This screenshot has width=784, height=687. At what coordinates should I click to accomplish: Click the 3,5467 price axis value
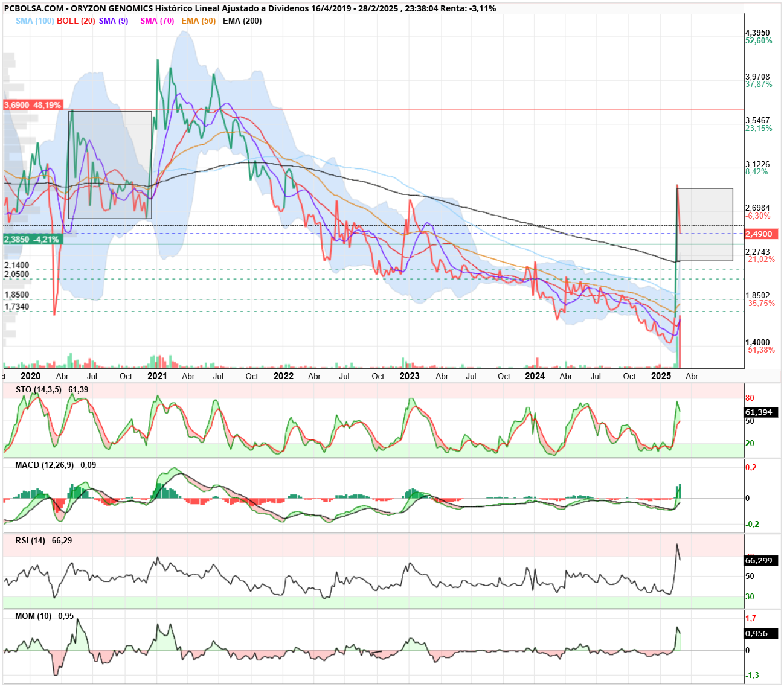757,120
